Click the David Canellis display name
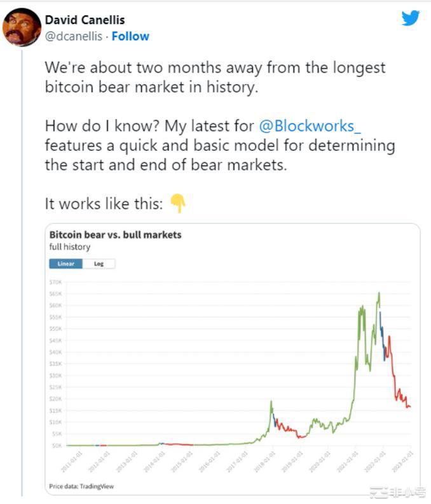This screenshot has width=431, height=504. (84, 20)
